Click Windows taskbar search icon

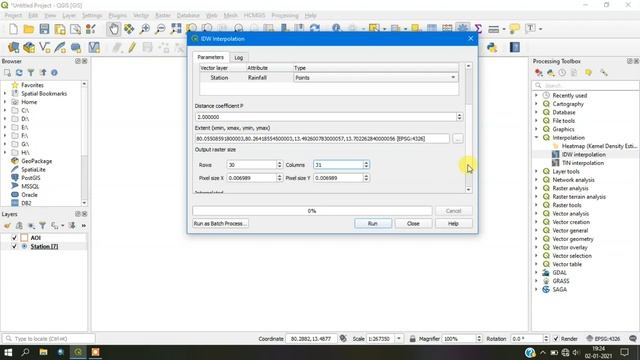pyautogui.click(x=25, y=352)
